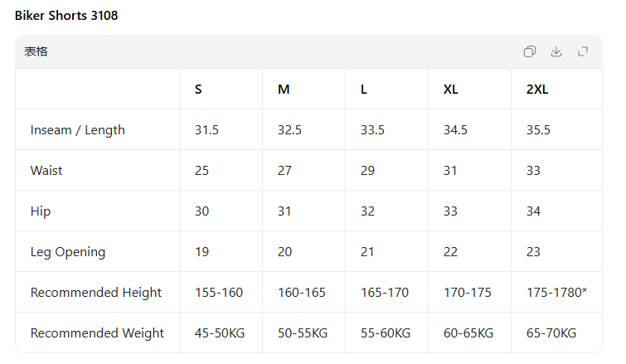Click the "Inseam / Length" row label
This screenshot has width=626, height=364.
[x=78, y=130]
